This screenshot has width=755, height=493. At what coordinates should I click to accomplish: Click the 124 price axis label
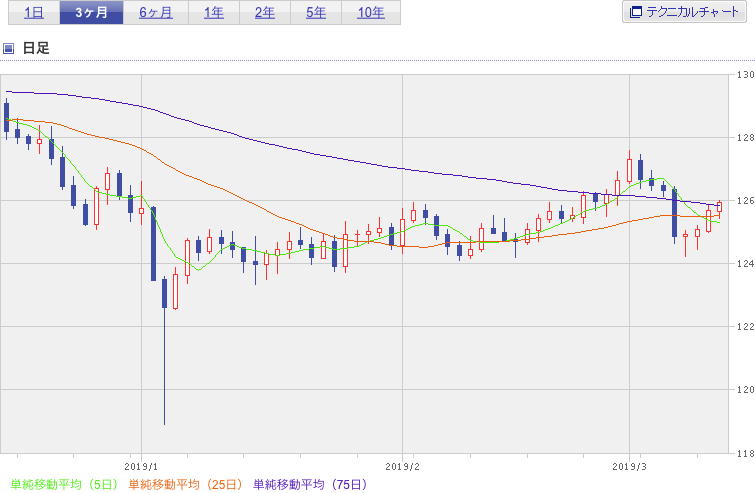(745, 264)
